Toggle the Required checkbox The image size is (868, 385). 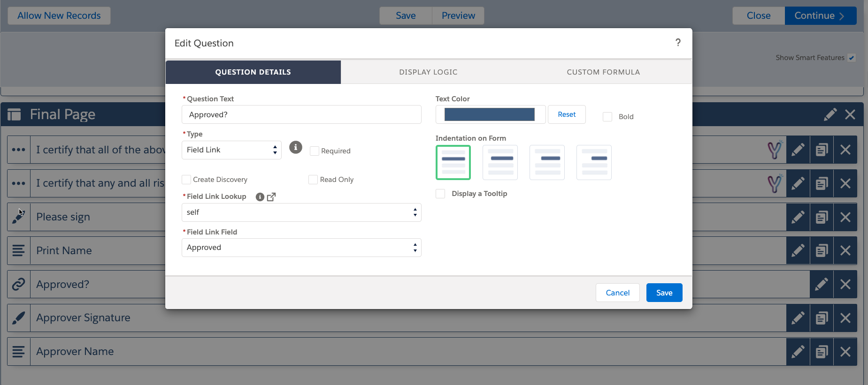pyautogui.click(x=315, y=151)
